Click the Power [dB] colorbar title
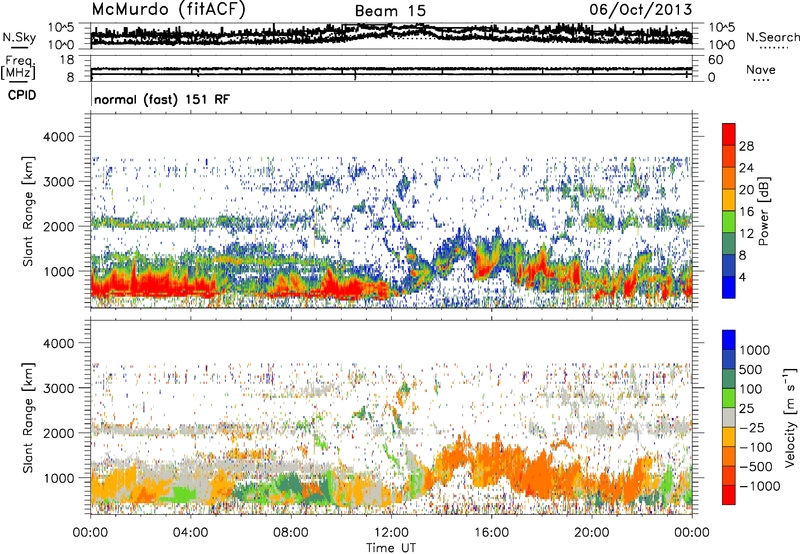This screenshot has width=800, height=554. (x=763, y=211)
